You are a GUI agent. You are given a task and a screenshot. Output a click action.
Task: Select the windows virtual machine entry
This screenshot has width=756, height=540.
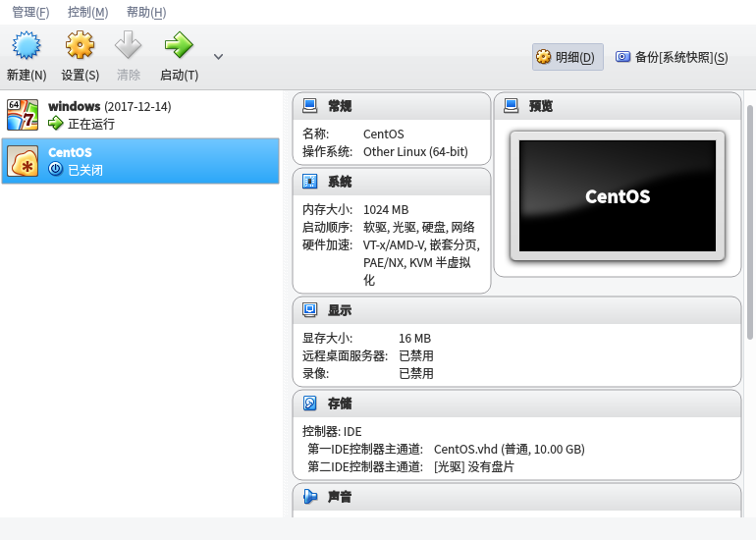140,115
